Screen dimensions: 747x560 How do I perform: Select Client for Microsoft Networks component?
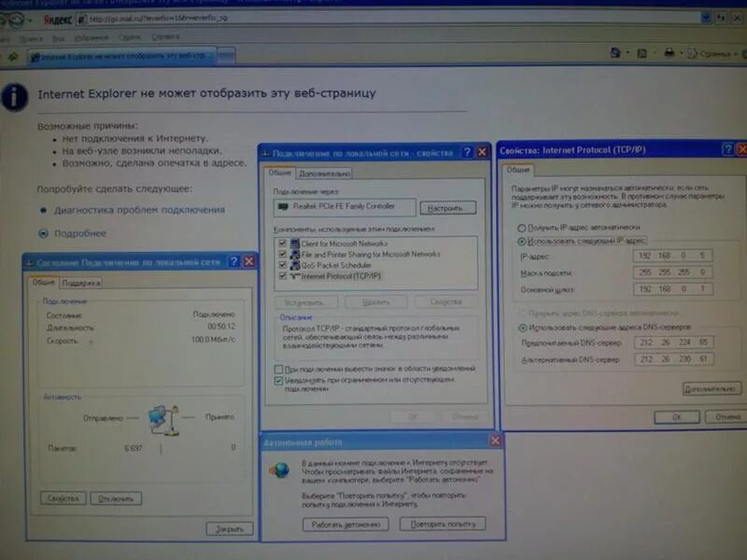pos(344,244)
